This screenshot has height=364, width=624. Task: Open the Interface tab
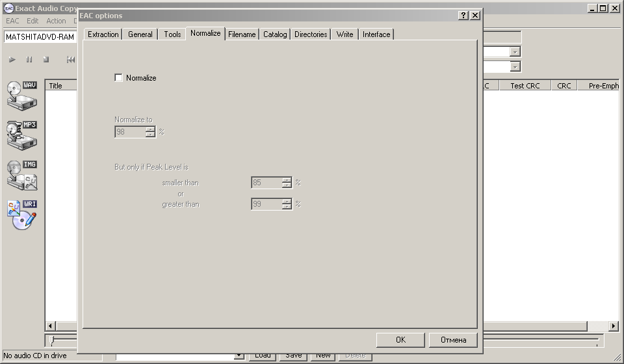pyautogui.click(x=376, y=34)
